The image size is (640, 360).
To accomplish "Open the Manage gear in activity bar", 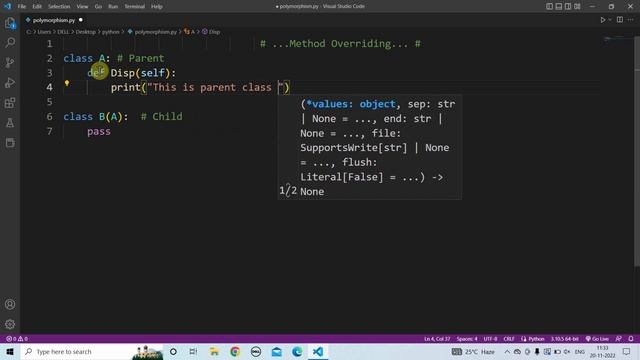I will 10,324.
